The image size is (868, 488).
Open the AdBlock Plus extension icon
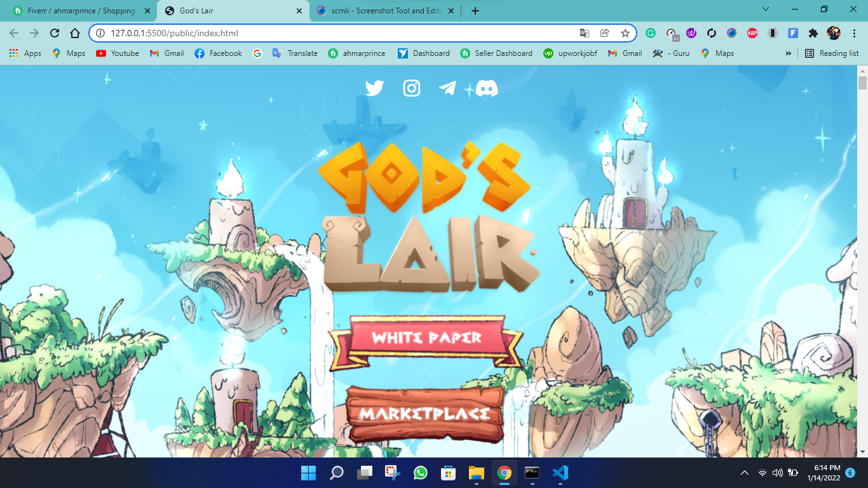(752, 33)
